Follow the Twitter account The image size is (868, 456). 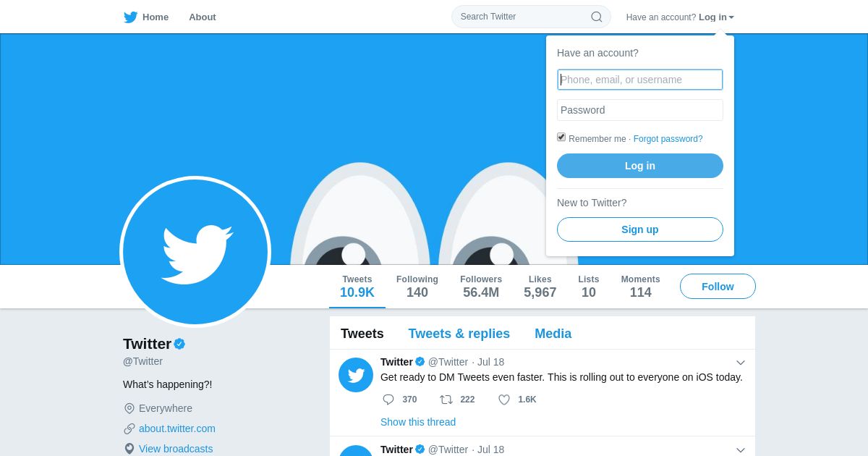click(718, 287)
